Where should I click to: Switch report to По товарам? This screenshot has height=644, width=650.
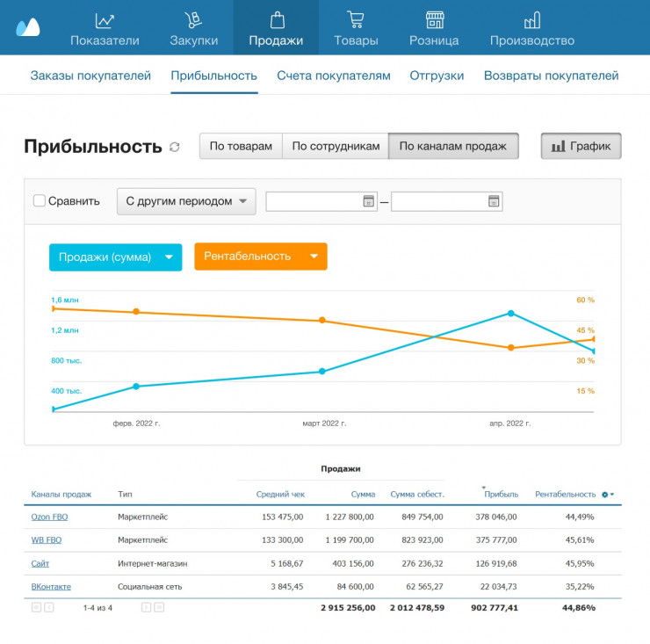pos(241,146)
